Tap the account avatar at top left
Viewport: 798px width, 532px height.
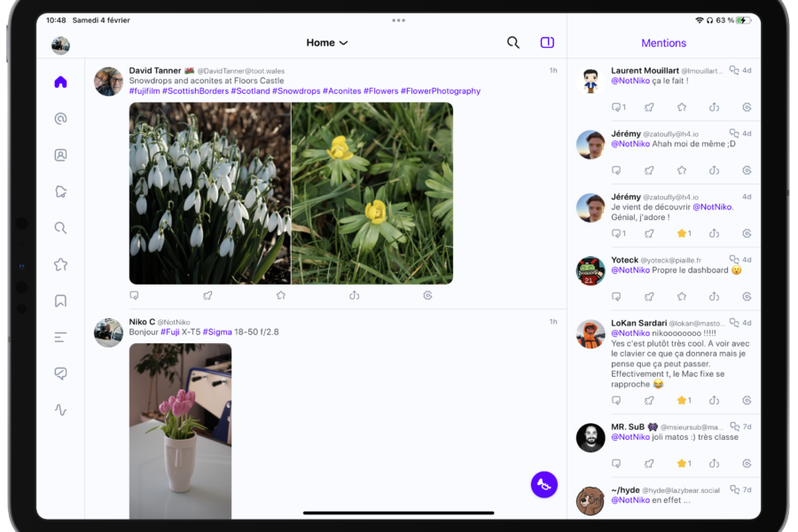coord(60,45)
